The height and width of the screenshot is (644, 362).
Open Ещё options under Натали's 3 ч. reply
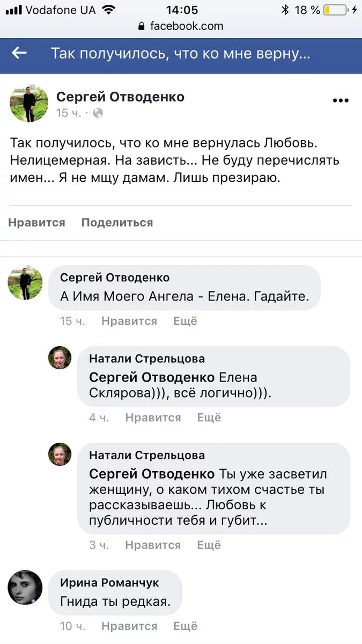[x=209, y=545]
